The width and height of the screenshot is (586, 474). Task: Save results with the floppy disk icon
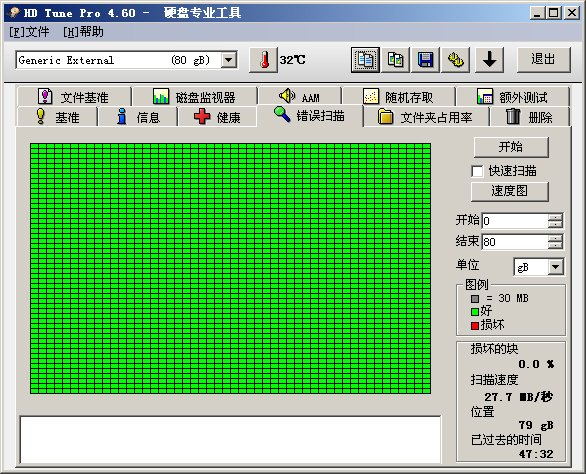tap(425, 60)
